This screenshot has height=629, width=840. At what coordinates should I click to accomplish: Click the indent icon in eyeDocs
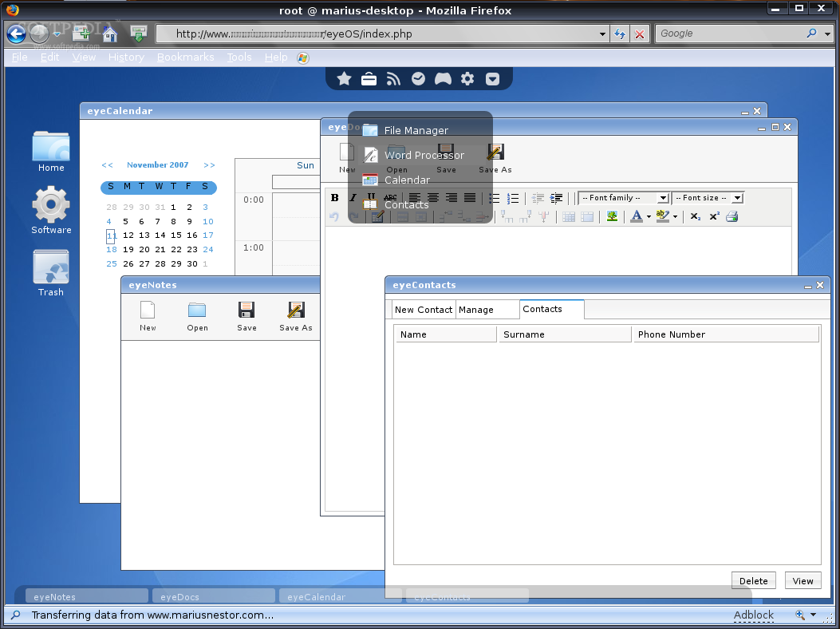click(556, 199)
